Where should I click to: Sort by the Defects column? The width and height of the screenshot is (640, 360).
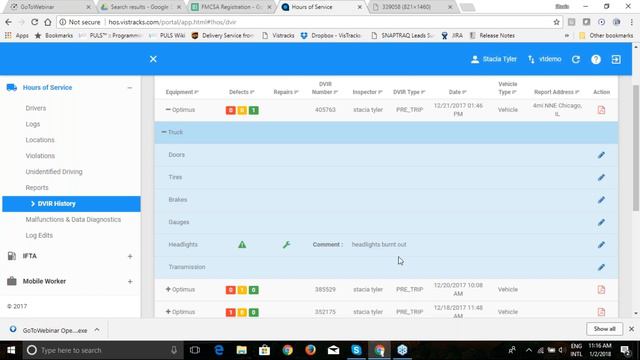point(242,92)
